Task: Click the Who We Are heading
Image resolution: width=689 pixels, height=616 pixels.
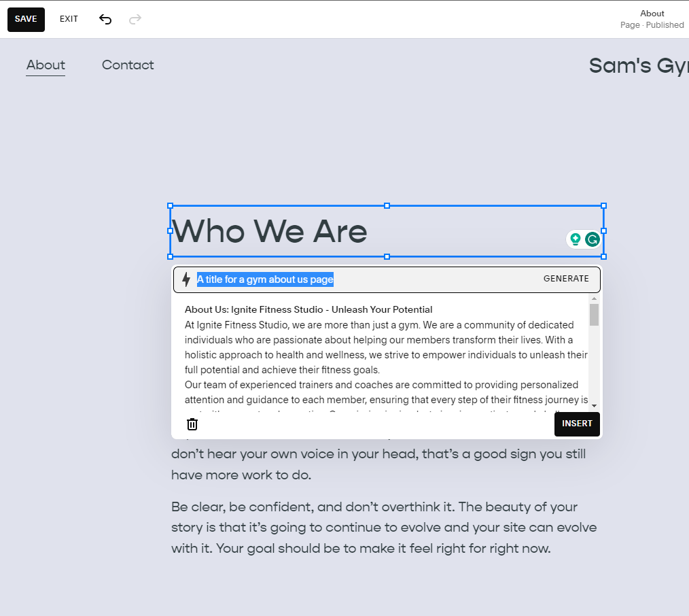Action: pos(269,231)
